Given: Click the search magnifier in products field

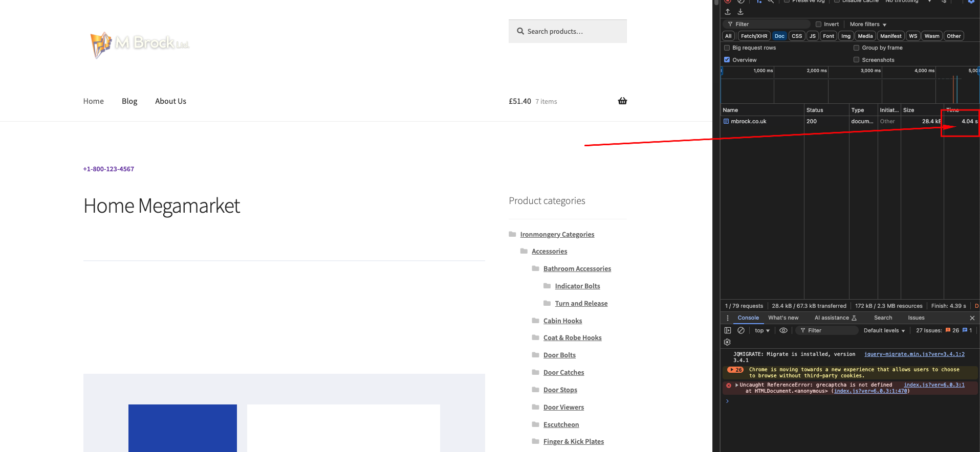Looking at the screenshot, I should (x=520, y=31).
